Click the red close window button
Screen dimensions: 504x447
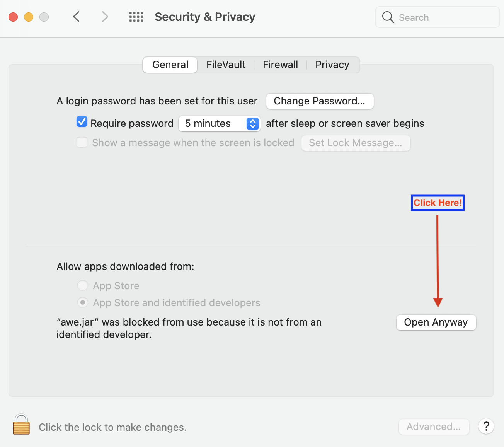(13, 17)
